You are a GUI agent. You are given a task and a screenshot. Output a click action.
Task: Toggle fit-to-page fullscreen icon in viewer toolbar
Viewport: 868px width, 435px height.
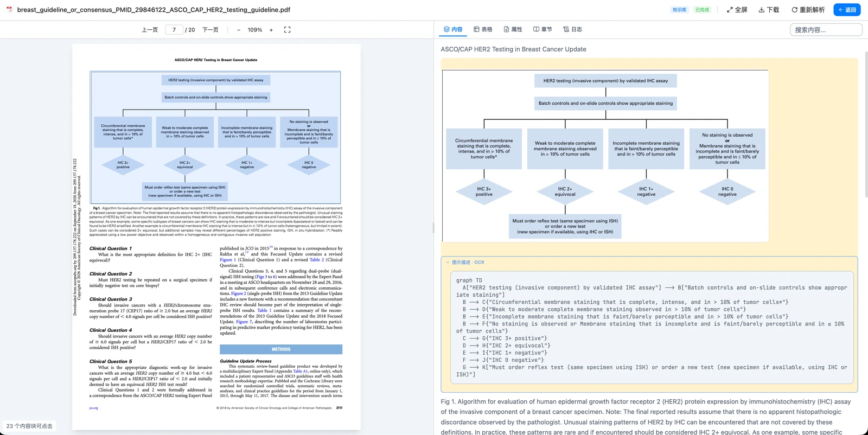tap(288, 30)
